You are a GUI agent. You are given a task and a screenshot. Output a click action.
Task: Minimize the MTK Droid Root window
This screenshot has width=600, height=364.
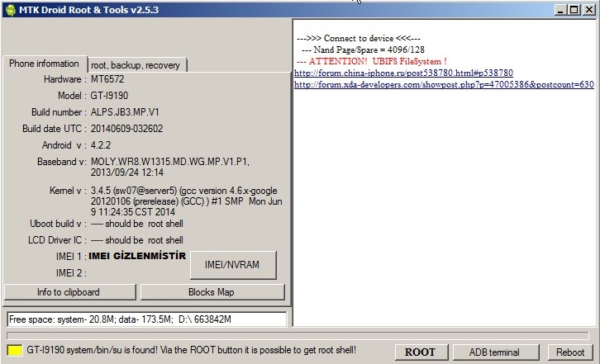[560, 10]
